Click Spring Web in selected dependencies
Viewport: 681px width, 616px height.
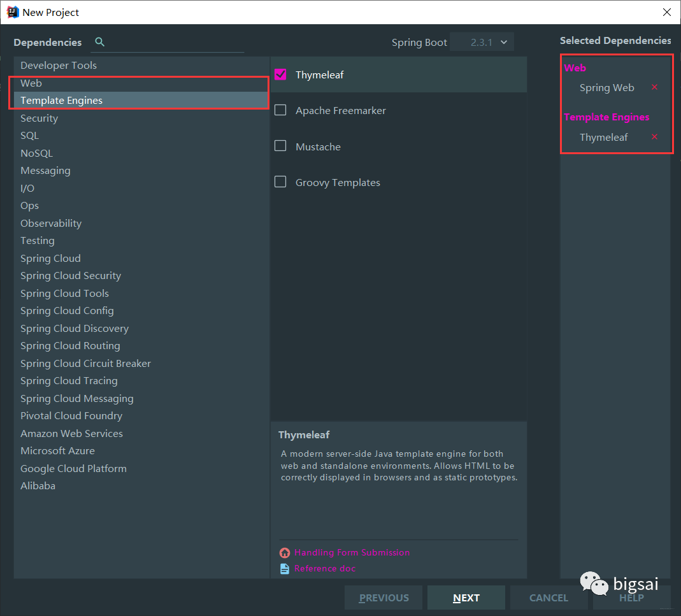pos(606,88)
